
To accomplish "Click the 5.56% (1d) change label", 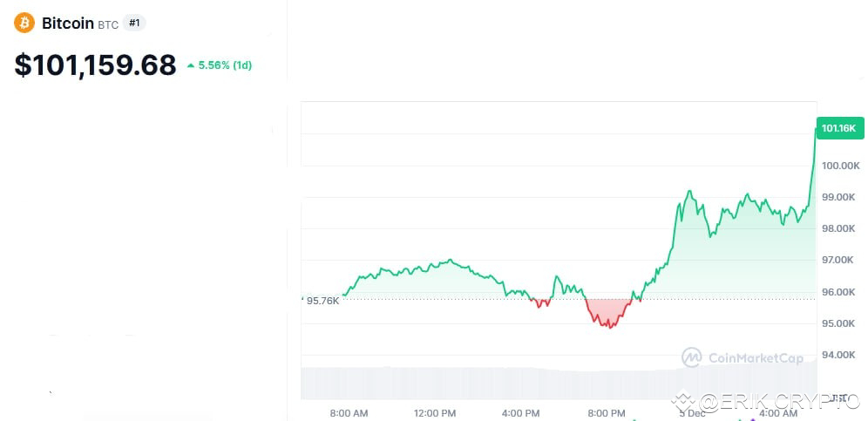I will [226, 65].
